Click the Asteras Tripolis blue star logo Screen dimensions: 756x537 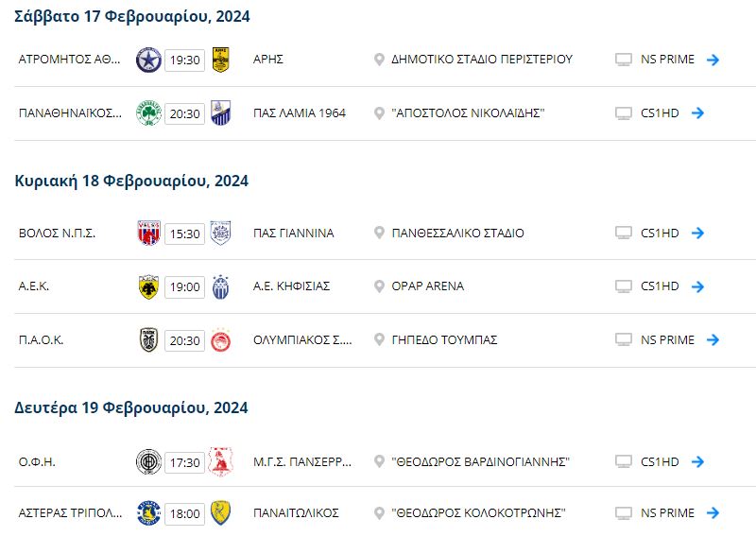(148, 512)
